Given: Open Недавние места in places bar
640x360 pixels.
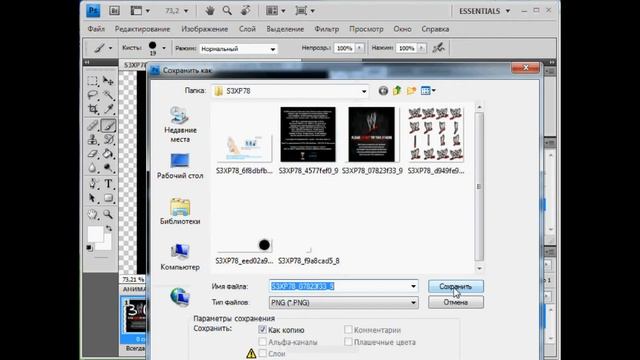Looking at the screenshot, I should 180,125.
